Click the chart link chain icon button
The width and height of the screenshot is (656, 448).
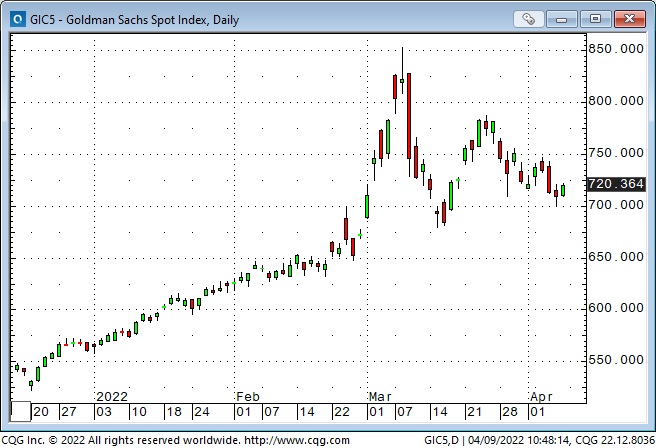[x=528, y=19]
